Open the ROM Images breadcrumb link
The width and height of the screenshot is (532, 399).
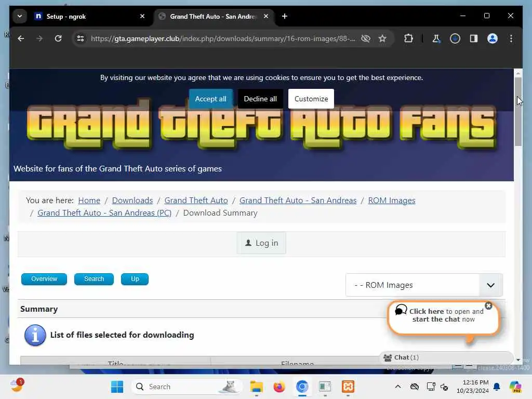pyautogui.click(x=392, y=201)
